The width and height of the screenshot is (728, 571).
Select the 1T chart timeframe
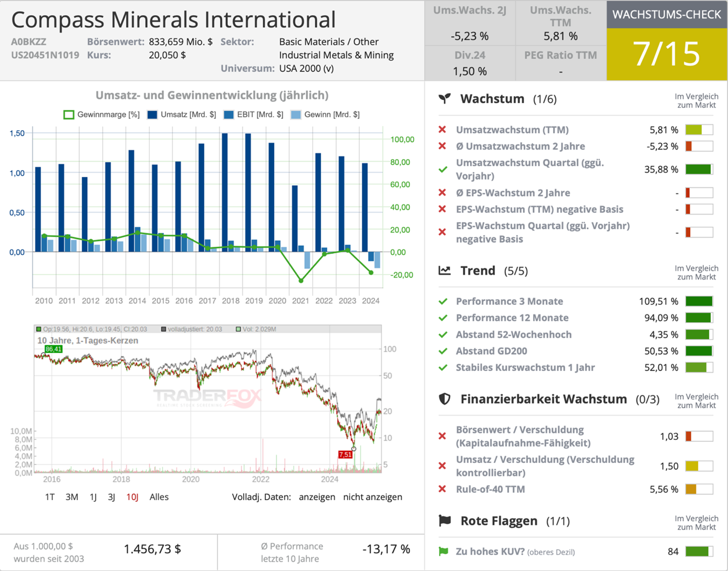tap(50, 497)
